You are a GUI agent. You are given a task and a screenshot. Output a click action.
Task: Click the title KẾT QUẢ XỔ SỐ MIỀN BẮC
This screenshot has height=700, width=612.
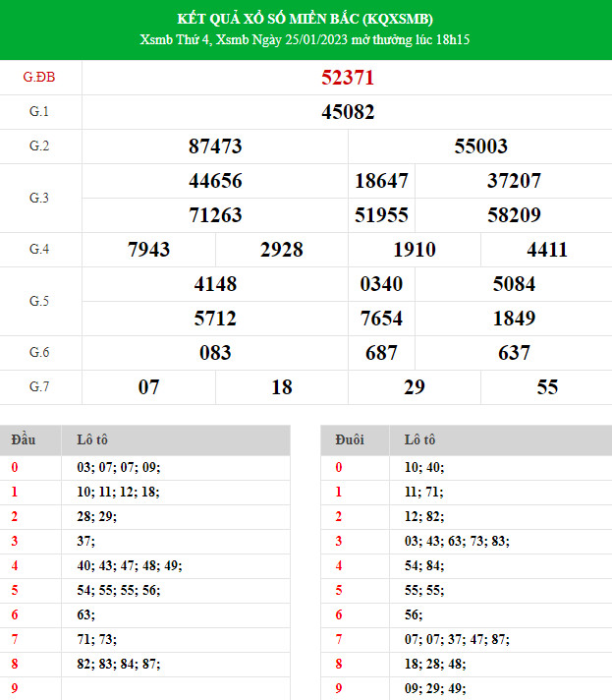click(x=305, y=19)
